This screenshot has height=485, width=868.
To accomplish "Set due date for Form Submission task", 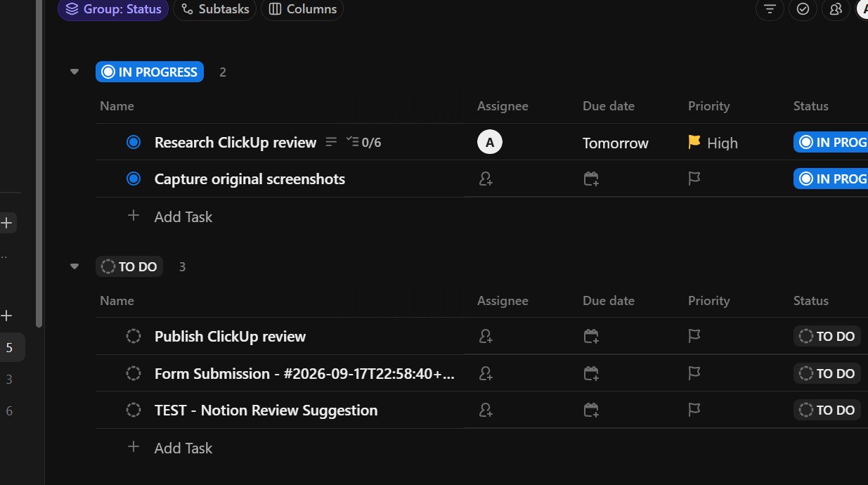I will pos(591,373).
